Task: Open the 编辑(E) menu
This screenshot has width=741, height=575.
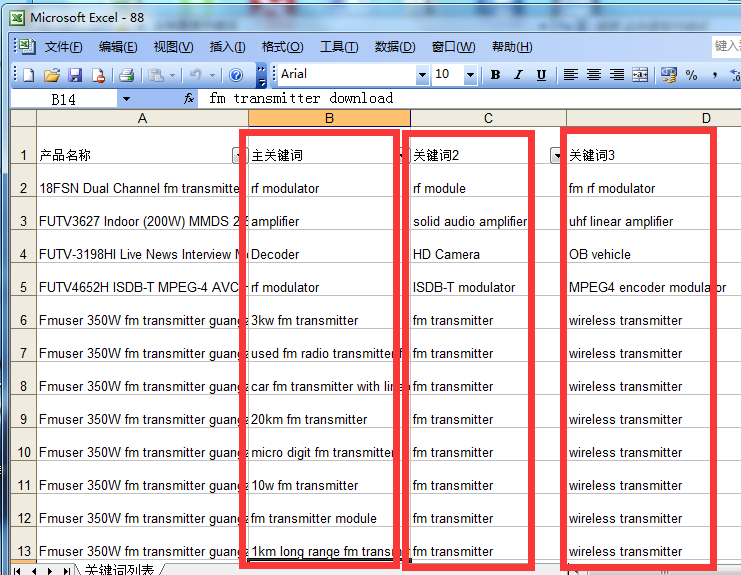Action: pos(118,47)
